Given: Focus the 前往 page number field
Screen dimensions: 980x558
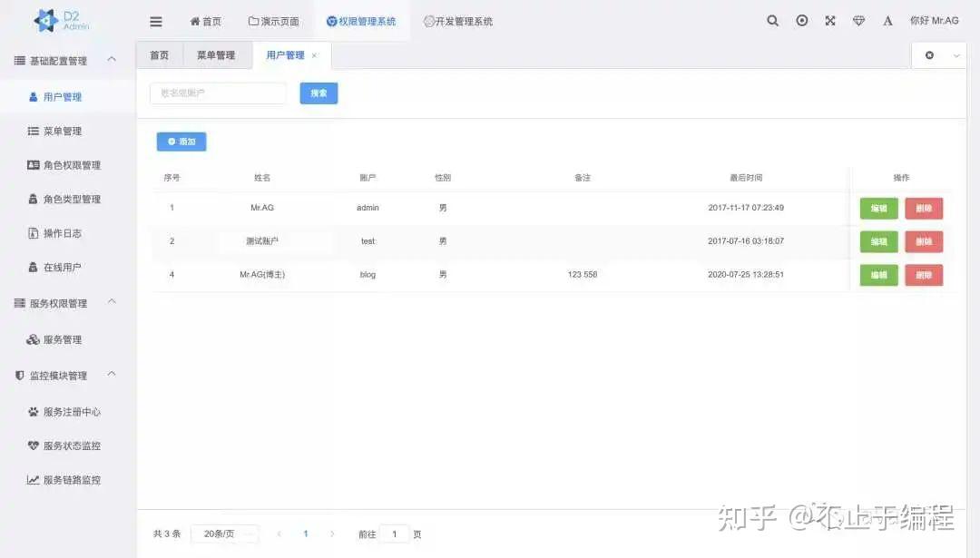Looking at the screenshot, I should 395,534.
